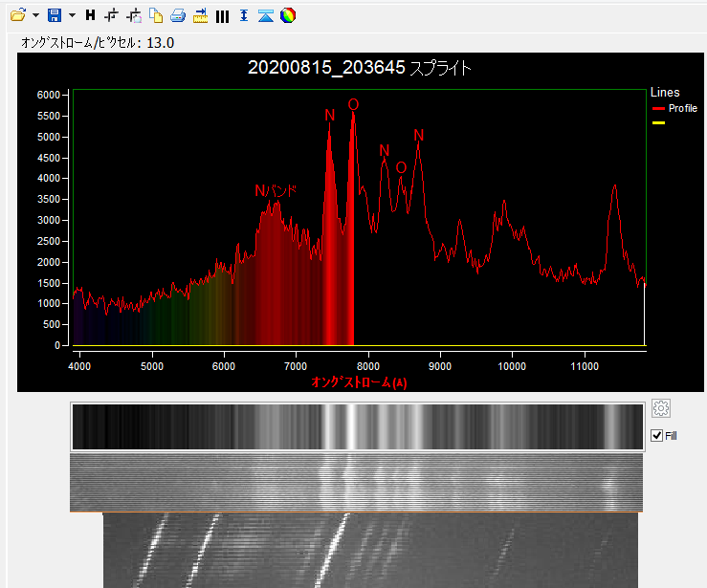Click the blue triangle with bar icon
This screenshot has height=588, width=707.
266,15
